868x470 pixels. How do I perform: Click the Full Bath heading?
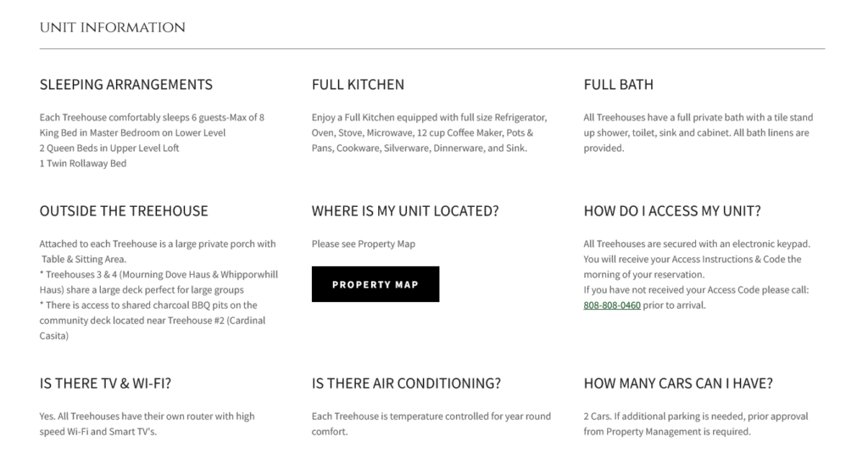[x=618, y=84]
